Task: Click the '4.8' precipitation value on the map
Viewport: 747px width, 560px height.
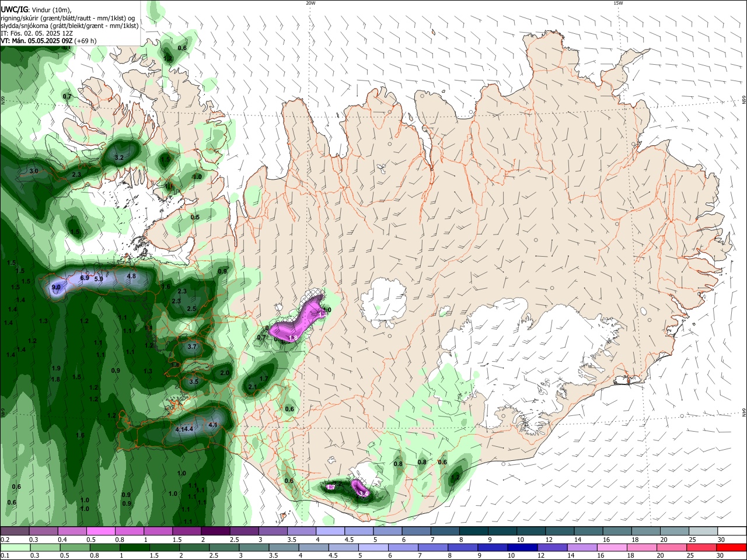Action: tap(131, 276)
